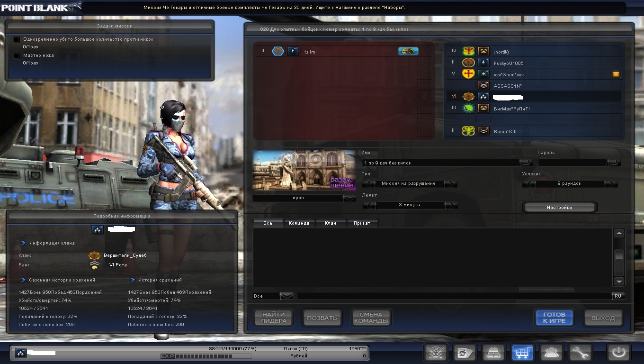Select player FuckyoU1005 in the blue team
Viewport: 644px width, 364px height.
point(535,63)
